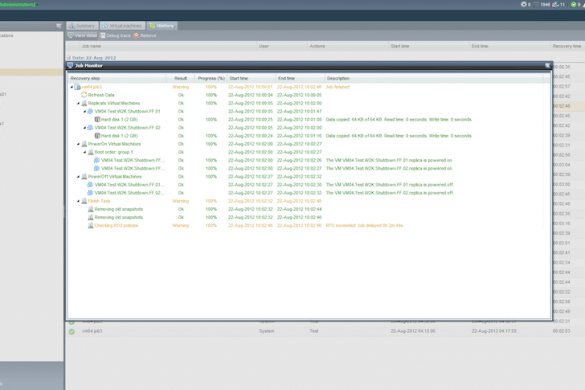Click the PowerOn Virtual Machines step icon

84,144
